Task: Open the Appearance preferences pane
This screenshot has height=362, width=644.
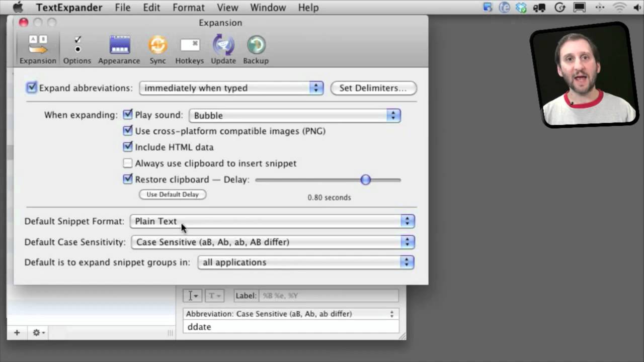Action: point(119,49)
